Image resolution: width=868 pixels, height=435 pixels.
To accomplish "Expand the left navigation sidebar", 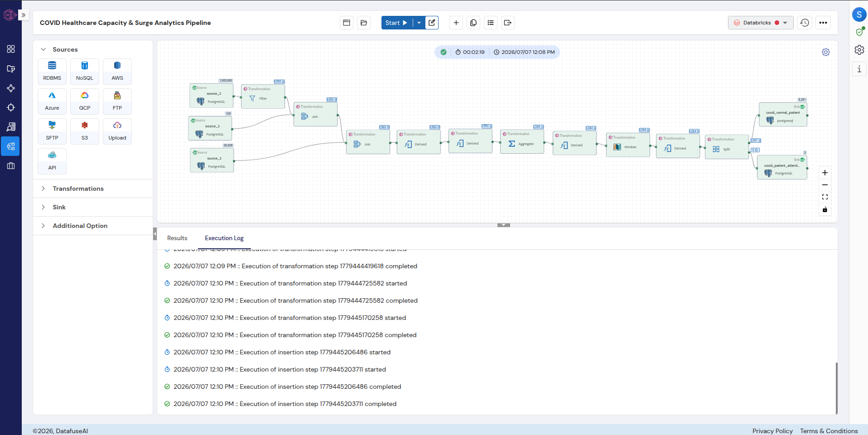I will [24, 15].
